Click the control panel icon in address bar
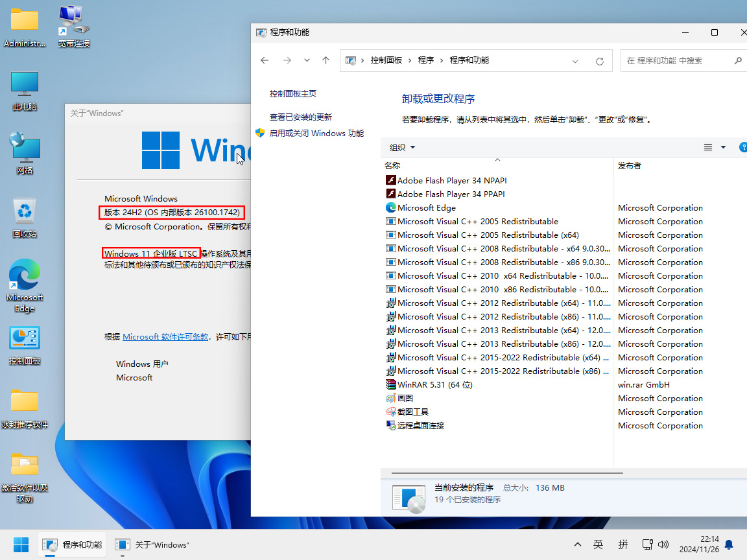The image size is (747, 560). click(351, 60)
